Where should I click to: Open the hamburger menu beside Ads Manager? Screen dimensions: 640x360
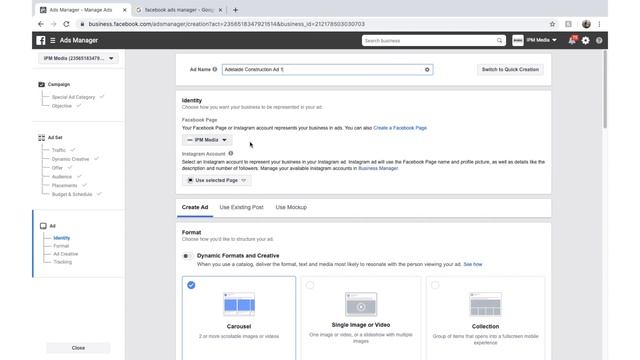[53, 40]
